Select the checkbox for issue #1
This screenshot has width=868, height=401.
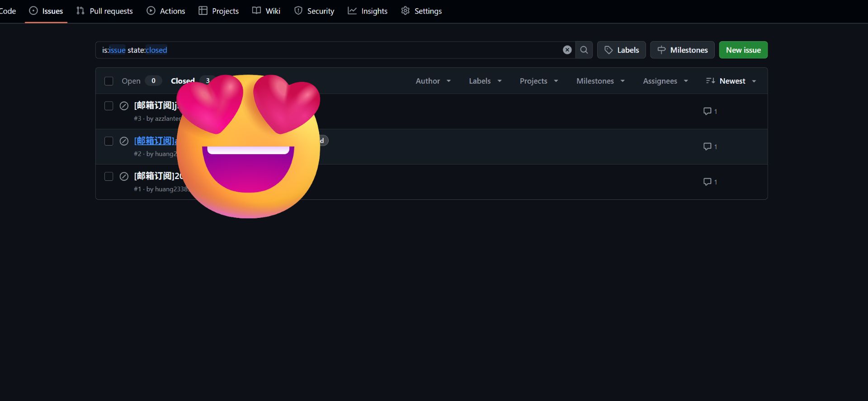pos(108,176)
